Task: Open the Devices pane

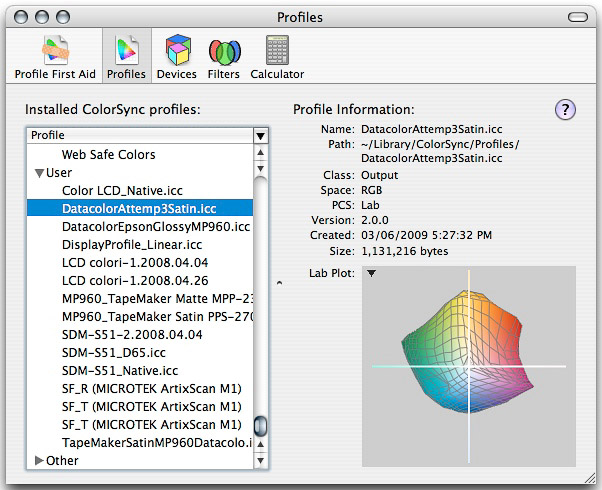Action: tap(178, 57)
